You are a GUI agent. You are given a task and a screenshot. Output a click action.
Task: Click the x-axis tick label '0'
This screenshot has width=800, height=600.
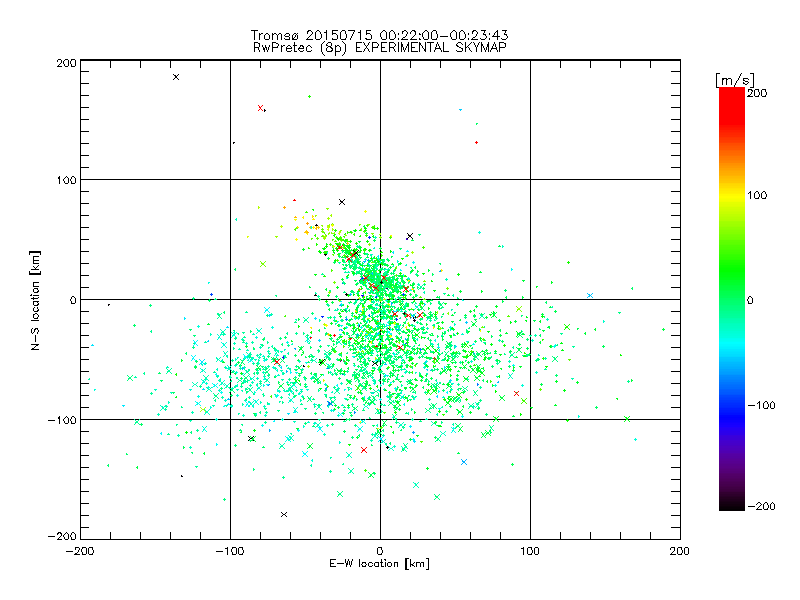[x=380, y=551]
